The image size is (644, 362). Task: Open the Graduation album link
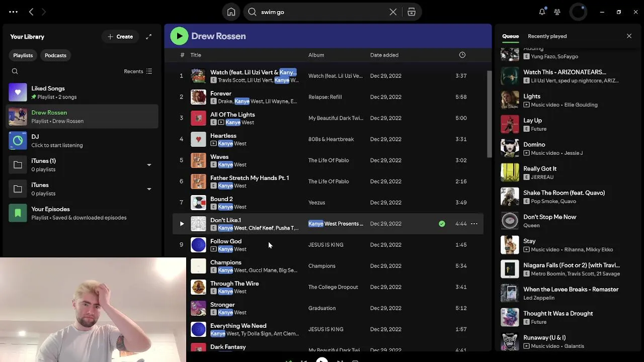click(321, 308)
